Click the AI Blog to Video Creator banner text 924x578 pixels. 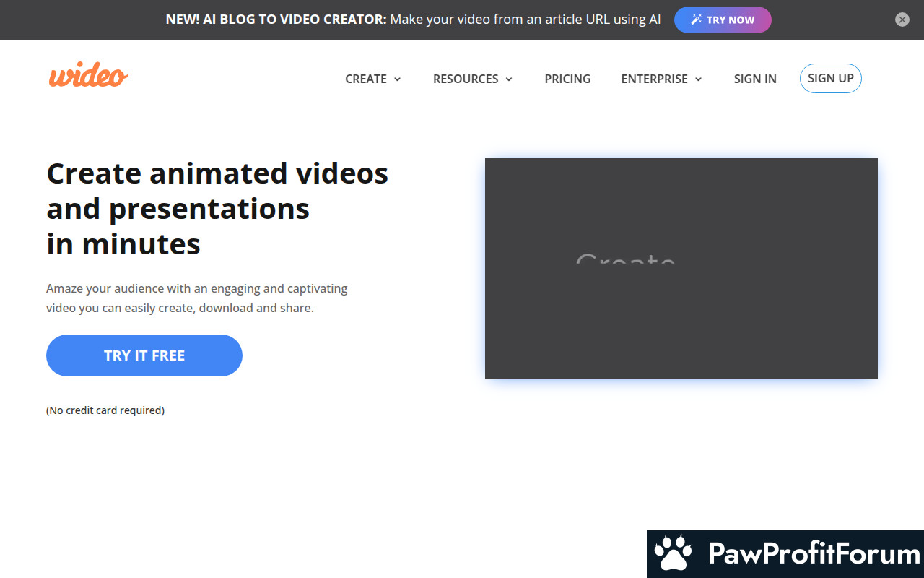413,20
